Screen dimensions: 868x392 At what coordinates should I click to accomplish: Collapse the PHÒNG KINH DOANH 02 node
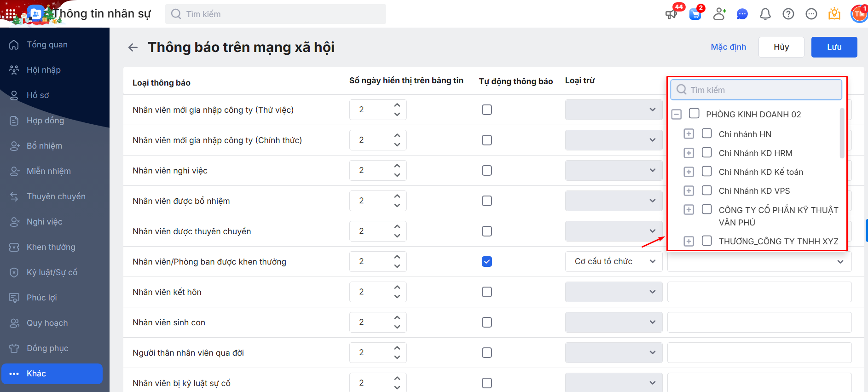click(x=676, y=114)
